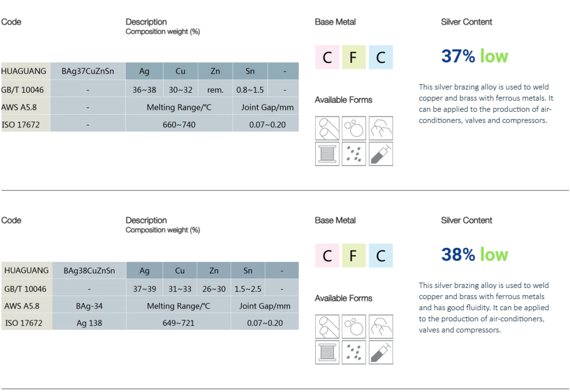Click the powder granules icon for BAg38CuZnSn

click(354, 352)
